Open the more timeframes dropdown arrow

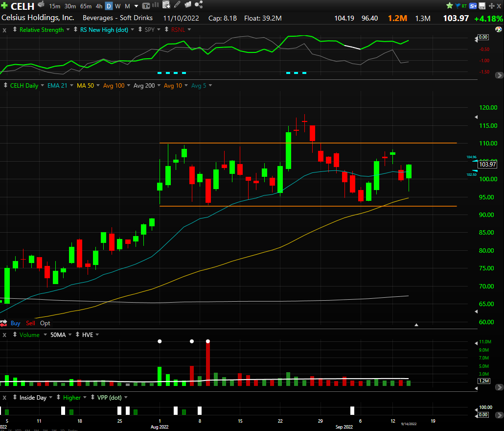(x=137, y=6)
